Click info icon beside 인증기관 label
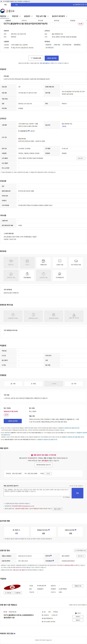The image size is (87, 644). click(51, 555)
